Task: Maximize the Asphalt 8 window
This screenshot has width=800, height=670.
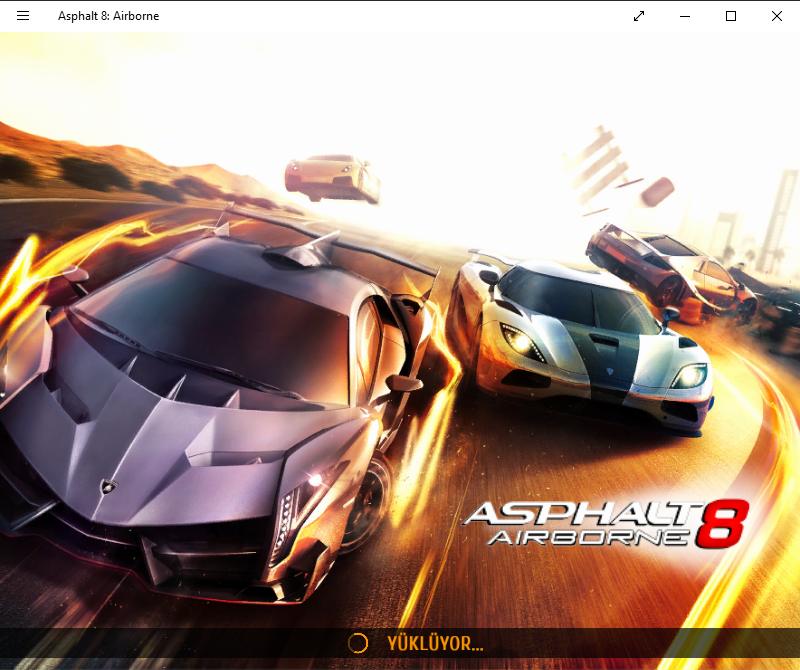Action: coord(731,16)
